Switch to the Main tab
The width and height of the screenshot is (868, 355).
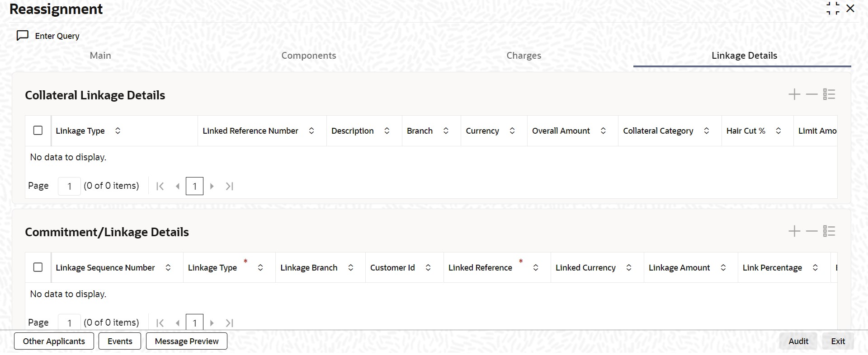pos(100,56)
